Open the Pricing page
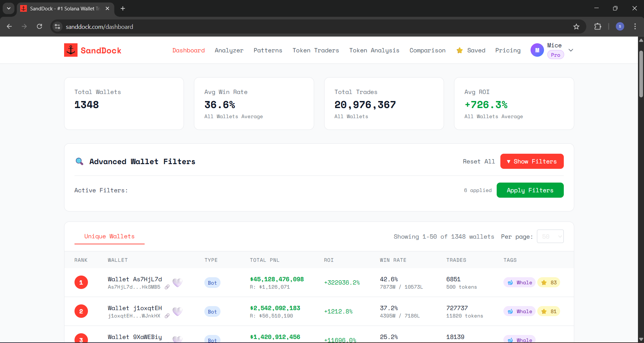 click(x=508, y=50)
